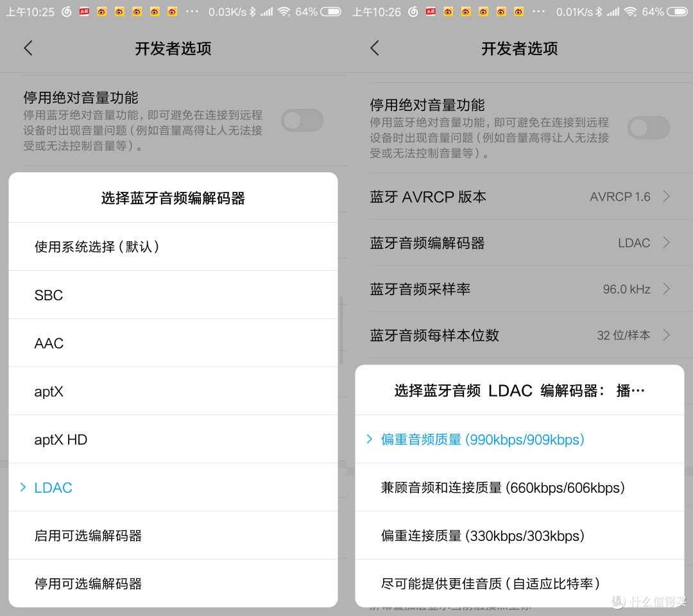Toggle absolute volume switch on left screen
Image resolution: width=693 pixels, height=616 pixels.
(x=302, y=120)
